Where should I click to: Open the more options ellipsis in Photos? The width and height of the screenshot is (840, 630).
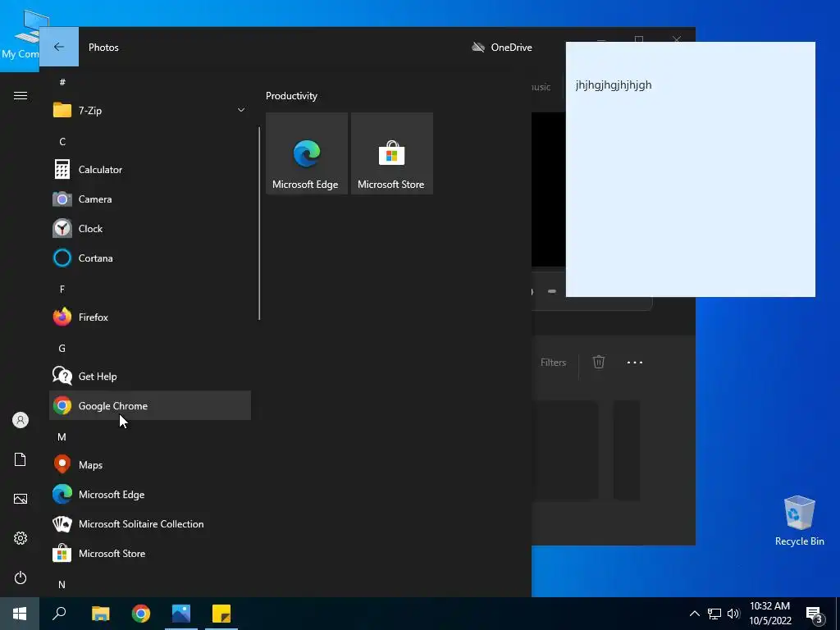point(634,362)
